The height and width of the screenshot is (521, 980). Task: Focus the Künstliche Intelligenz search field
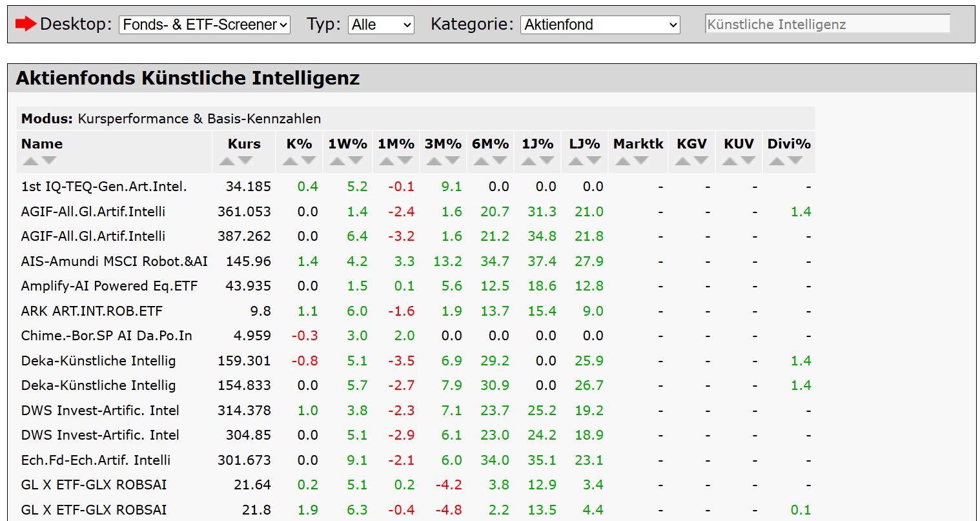pos(828,25)
